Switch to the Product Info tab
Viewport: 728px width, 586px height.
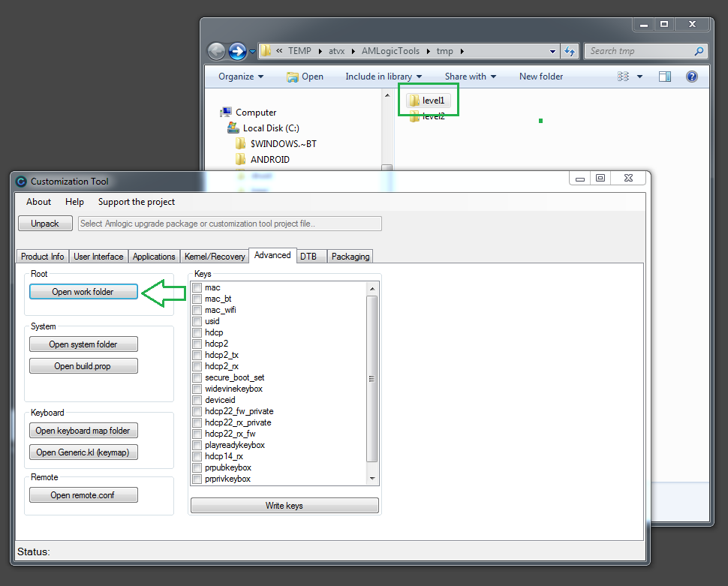tap(42, 257)
